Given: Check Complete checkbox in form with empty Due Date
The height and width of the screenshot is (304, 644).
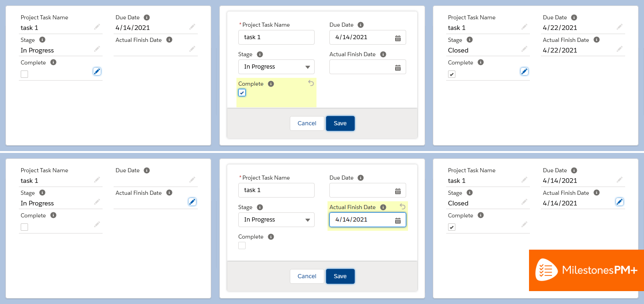Looking at the screenshot, I should 242,246.
